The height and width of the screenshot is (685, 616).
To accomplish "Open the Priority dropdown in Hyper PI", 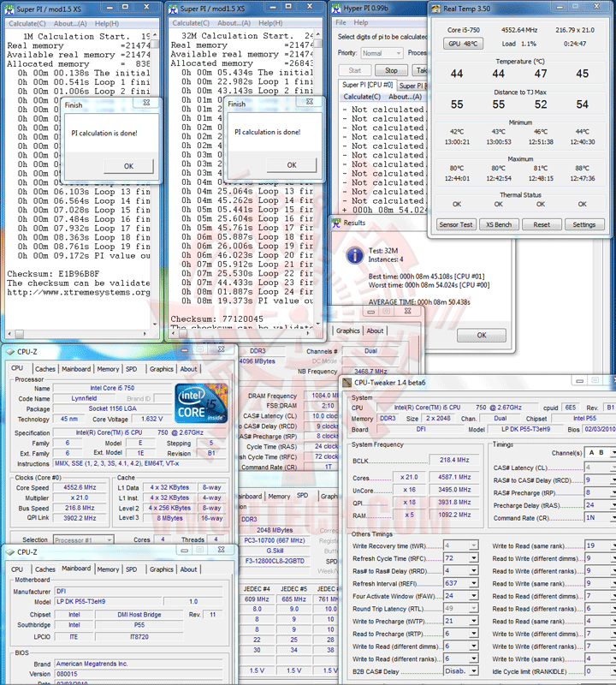I will tap(382, 53).
